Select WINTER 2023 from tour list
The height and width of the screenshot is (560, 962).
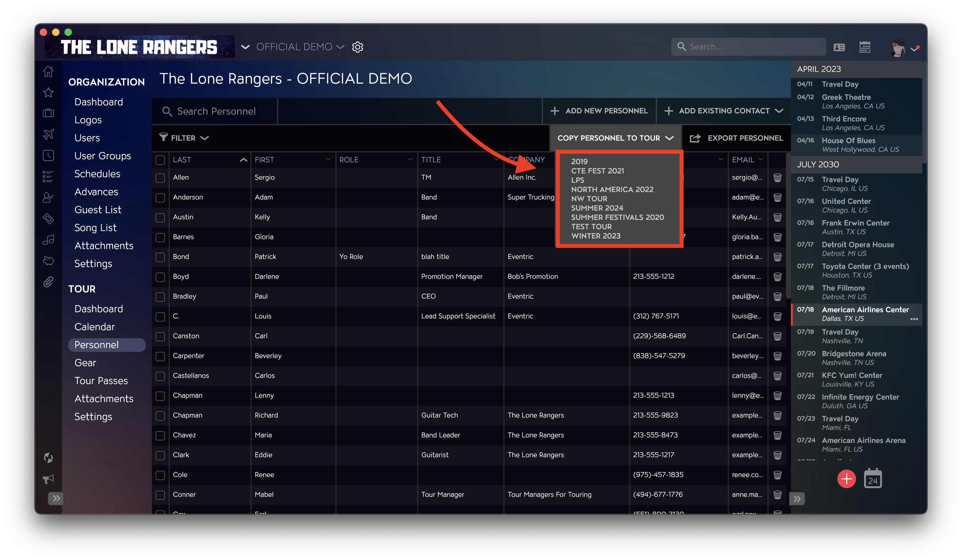(x=596, y=236)
